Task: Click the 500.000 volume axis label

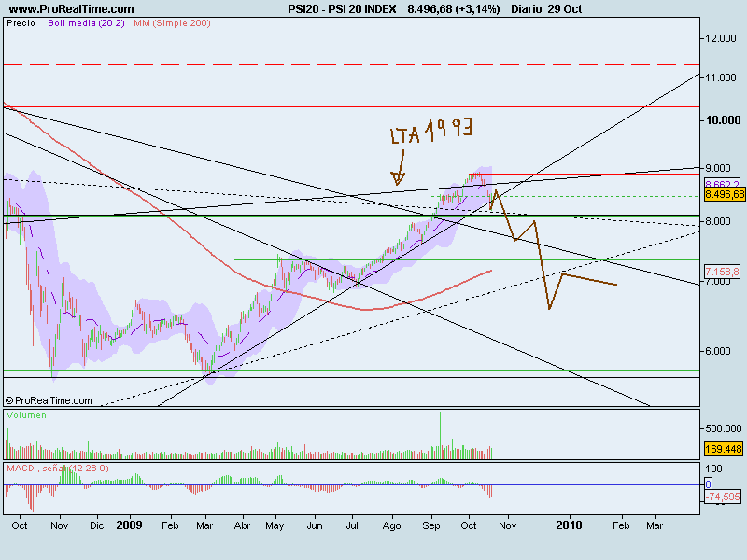Action: point(723,428)
